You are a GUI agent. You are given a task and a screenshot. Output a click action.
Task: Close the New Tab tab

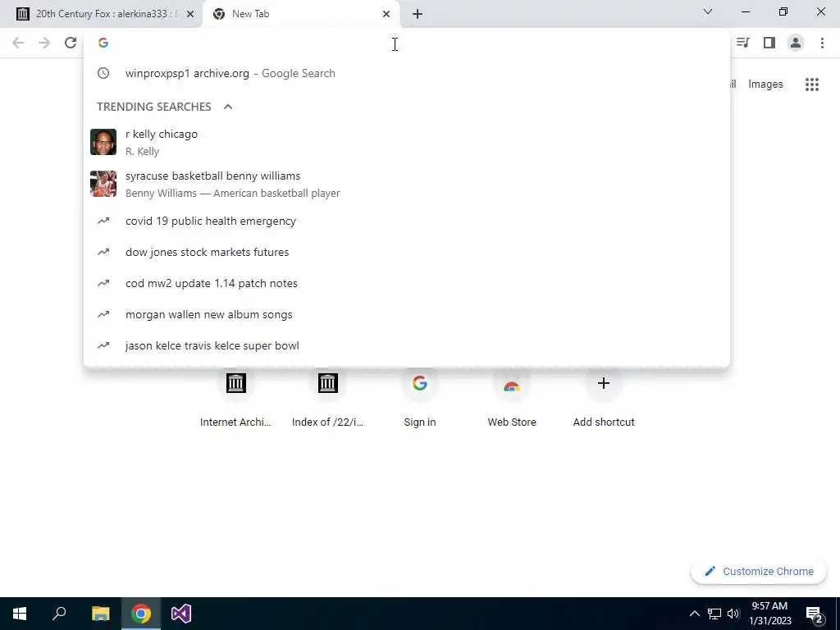point(386,14)
